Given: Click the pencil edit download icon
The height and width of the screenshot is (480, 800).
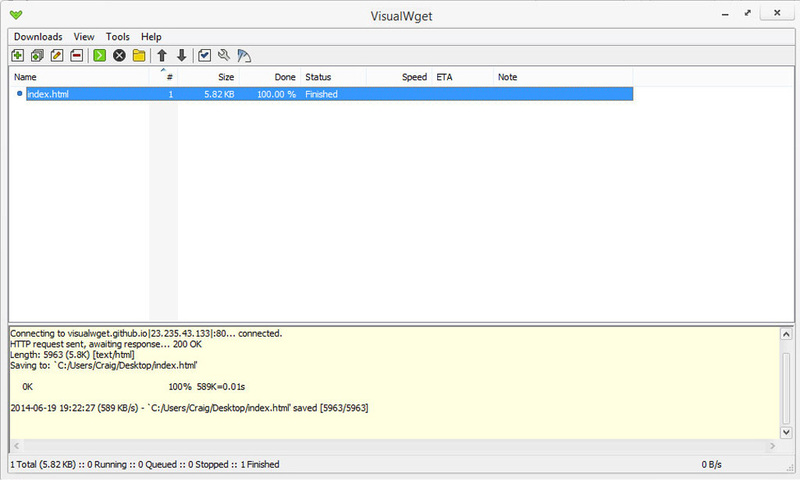Looking at the screenshot, I should coord(57,55).
